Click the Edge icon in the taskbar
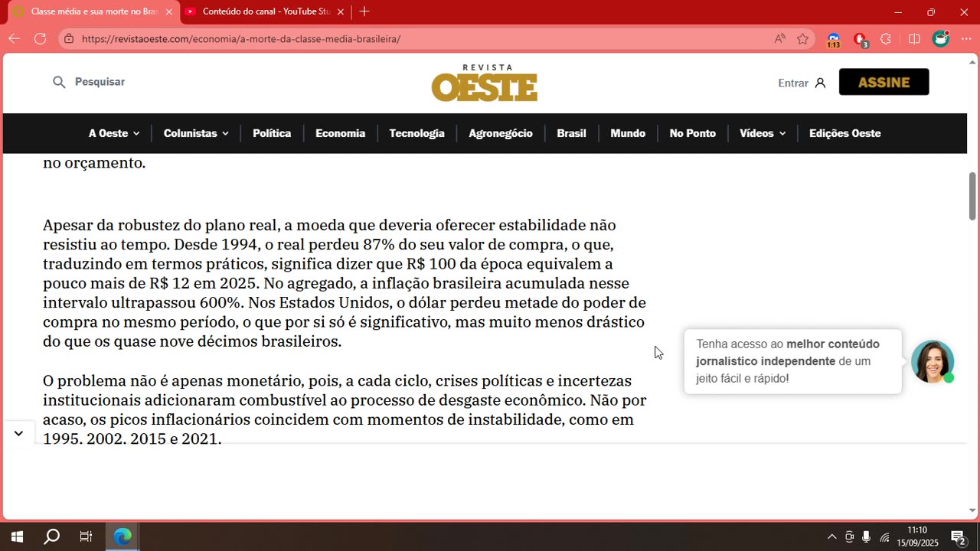This screenshot has width=980, height=551. (x=122, y=536)
